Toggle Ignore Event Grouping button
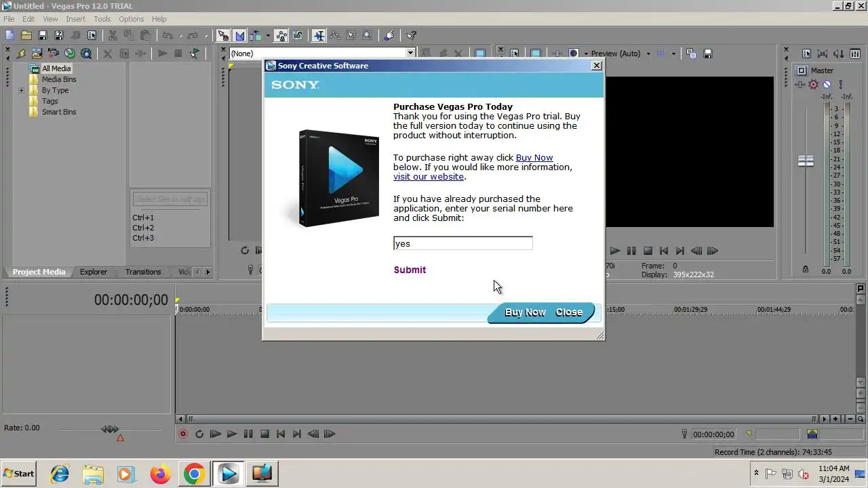868x488 pixels. [297, 35]
